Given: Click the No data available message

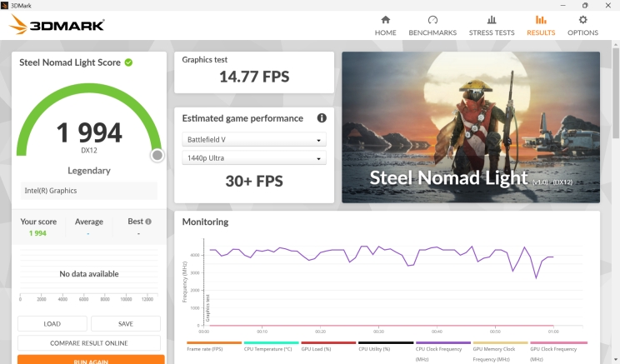Looking at the screenshot, I should [x=89, y=273].
